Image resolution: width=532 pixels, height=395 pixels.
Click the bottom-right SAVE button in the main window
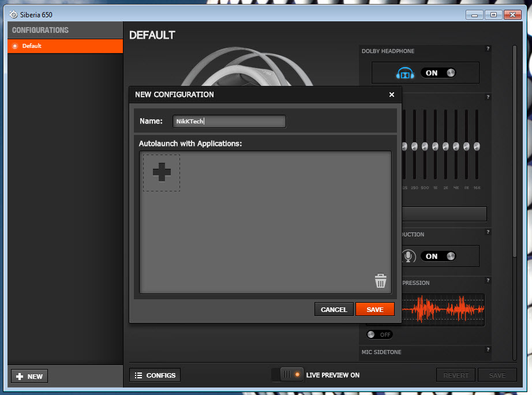[497, 375]
